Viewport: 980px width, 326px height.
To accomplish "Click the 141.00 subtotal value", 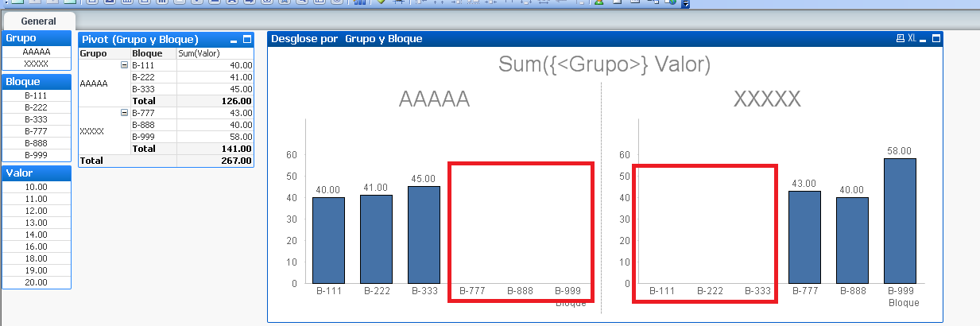I will tap(215, 149).
